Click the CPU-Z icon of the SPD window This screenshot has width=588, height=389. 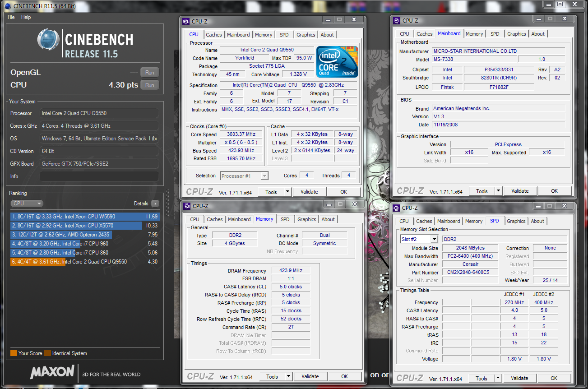[x=396, y=208]
